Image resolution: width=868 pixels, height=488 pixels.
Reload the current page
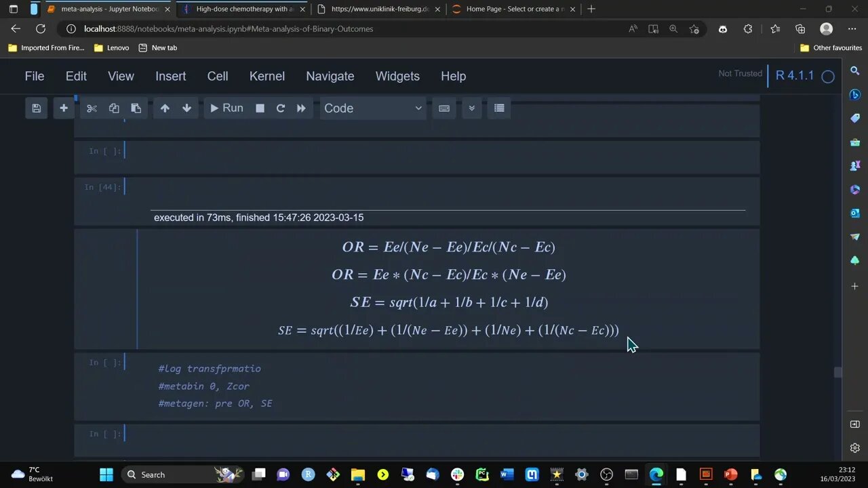(x=41, y=29)
